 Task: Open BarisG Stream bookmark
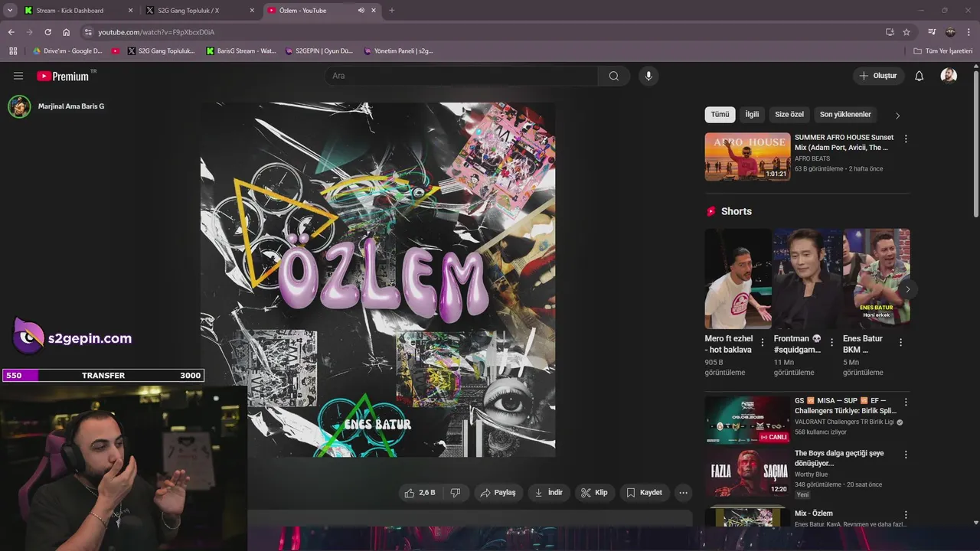[x=241, y=51]
